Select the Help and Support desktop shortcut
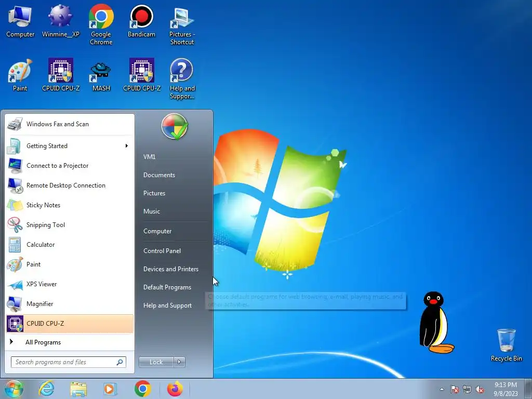The image size is (532, 399). tap(182, 79)
